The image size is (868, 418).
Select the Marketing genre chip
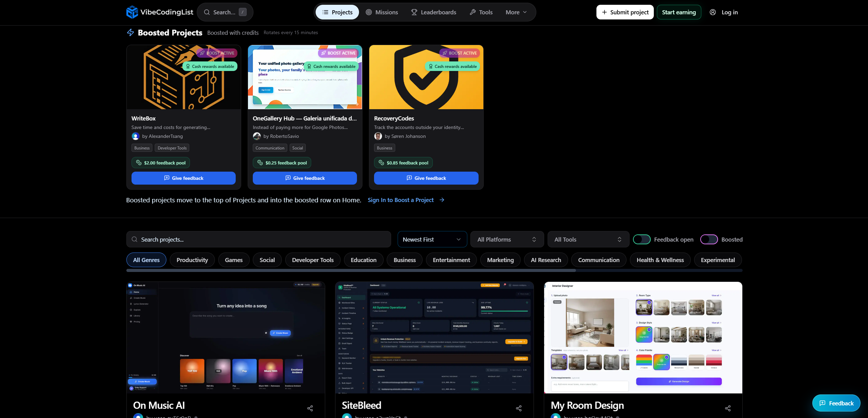click(500, 260)
